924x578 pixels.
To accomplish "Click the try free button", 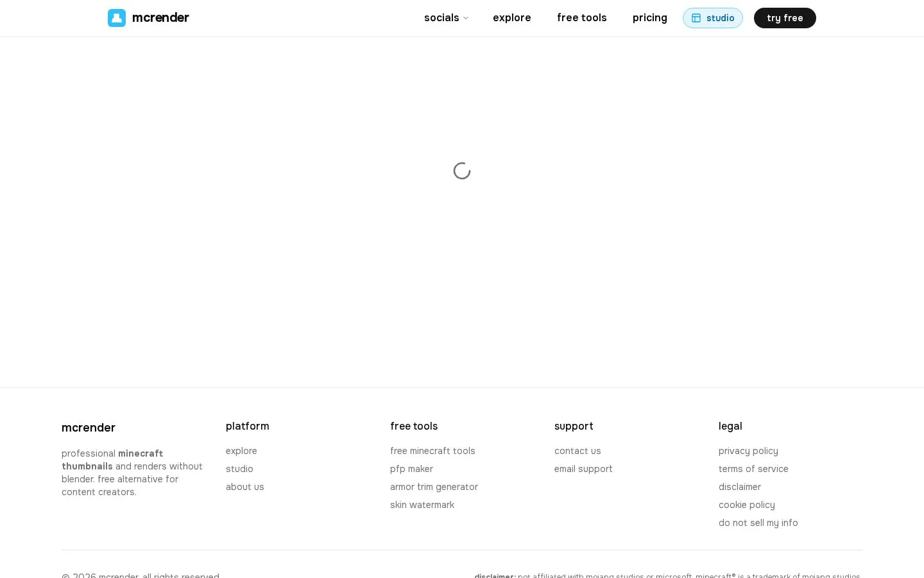I will (x=785, y=18).
